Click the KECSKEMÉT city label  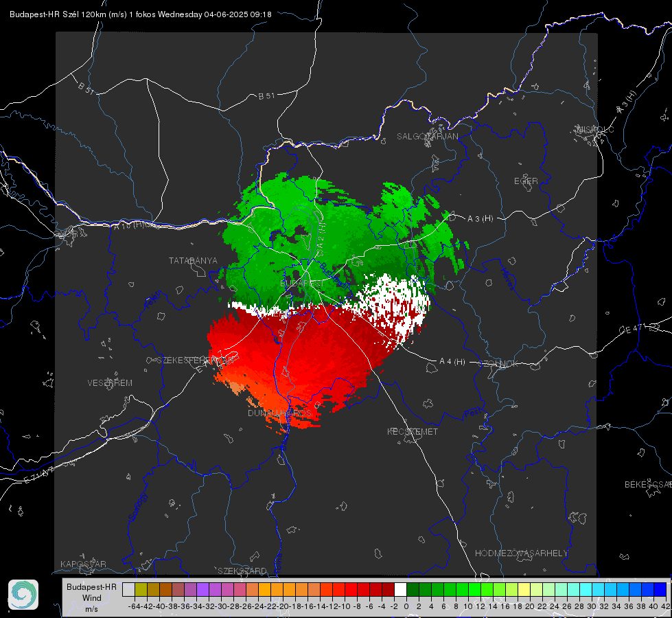pyautogui.click(x=413, y=431)
